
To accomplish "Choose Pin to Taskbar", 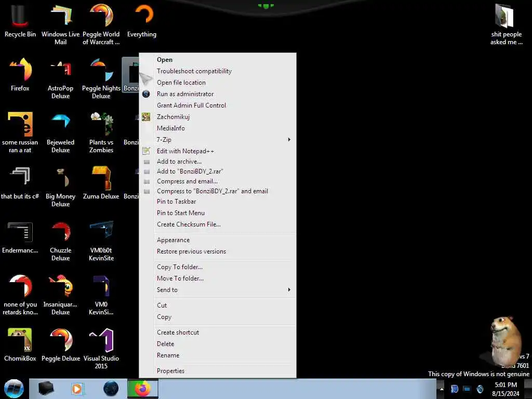I will click(218, 202).
